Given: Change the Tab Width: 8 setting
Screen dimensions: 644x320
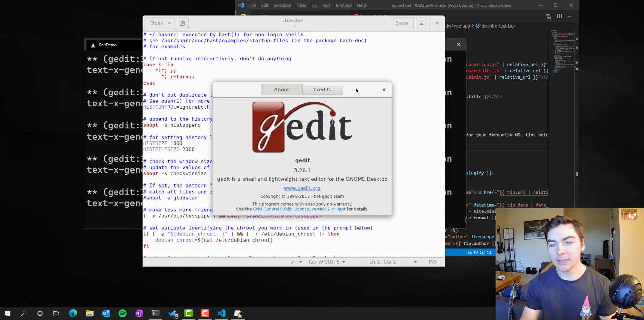Looking at the screenshot, I should click(x=326, y=262).
